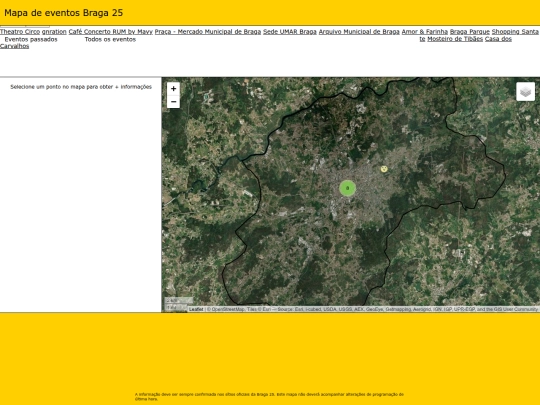Open Arquivo Municipal de Braga link
This screenshot has width=540, height=405.
[359, 32]
